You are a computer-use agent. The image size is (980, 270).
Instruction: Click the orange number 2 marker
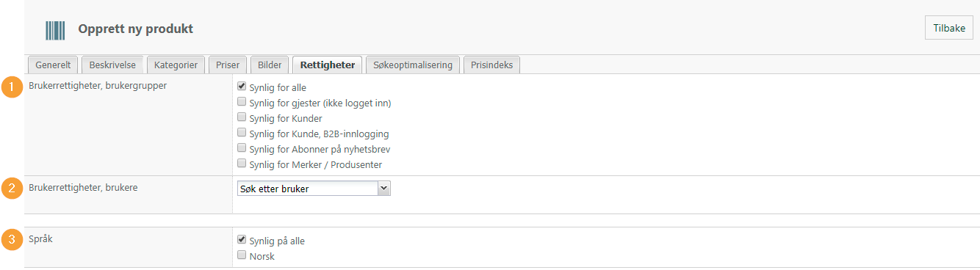coord(11,189)
